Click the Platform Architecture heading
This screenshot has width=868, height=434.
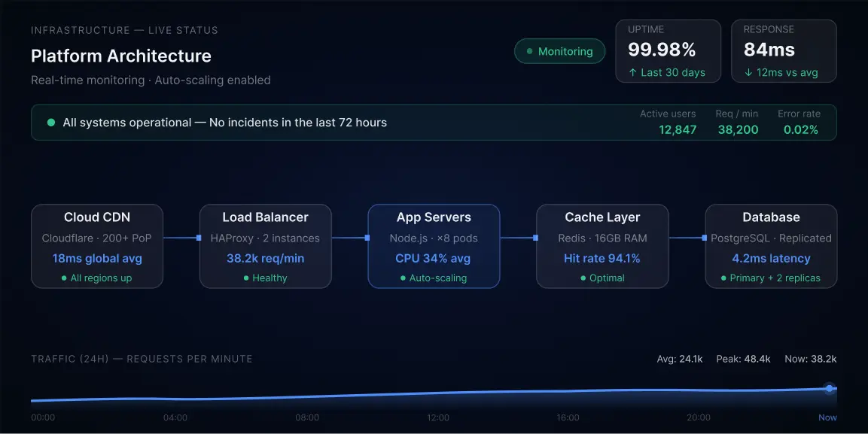(x=121, y=56)
